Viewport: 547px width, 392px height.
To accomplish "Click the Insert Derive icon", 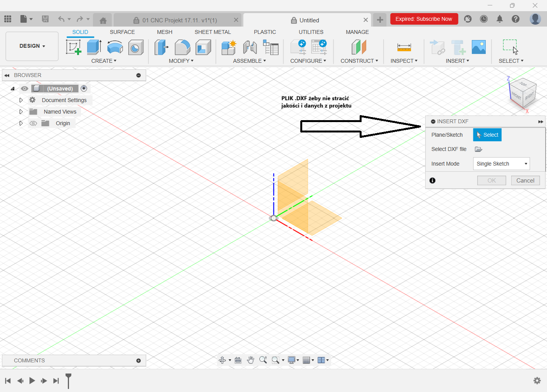I will click(437, 47).
